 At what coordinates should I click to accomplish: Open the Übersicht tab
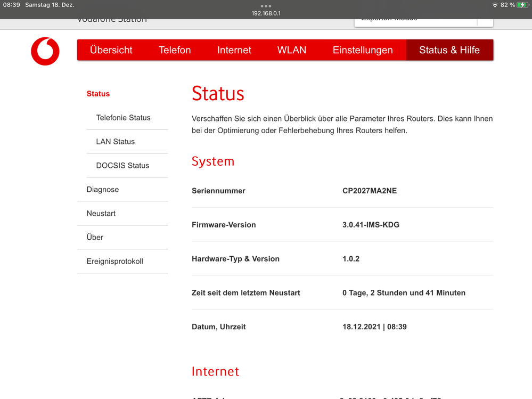coord(111,50)
